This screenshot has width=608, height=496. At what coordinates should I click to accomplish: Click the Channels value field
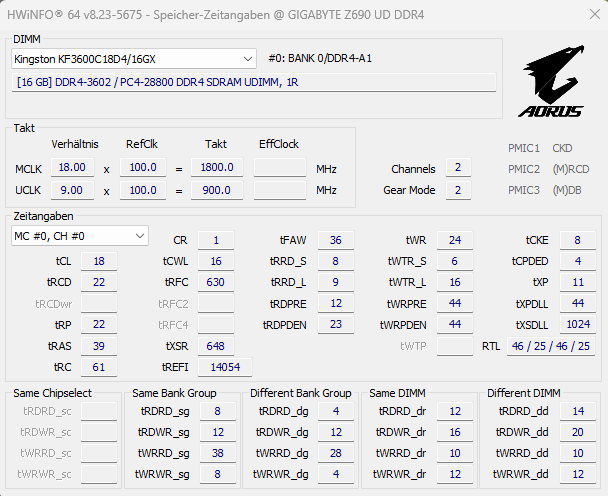click(x=458, y=168)
